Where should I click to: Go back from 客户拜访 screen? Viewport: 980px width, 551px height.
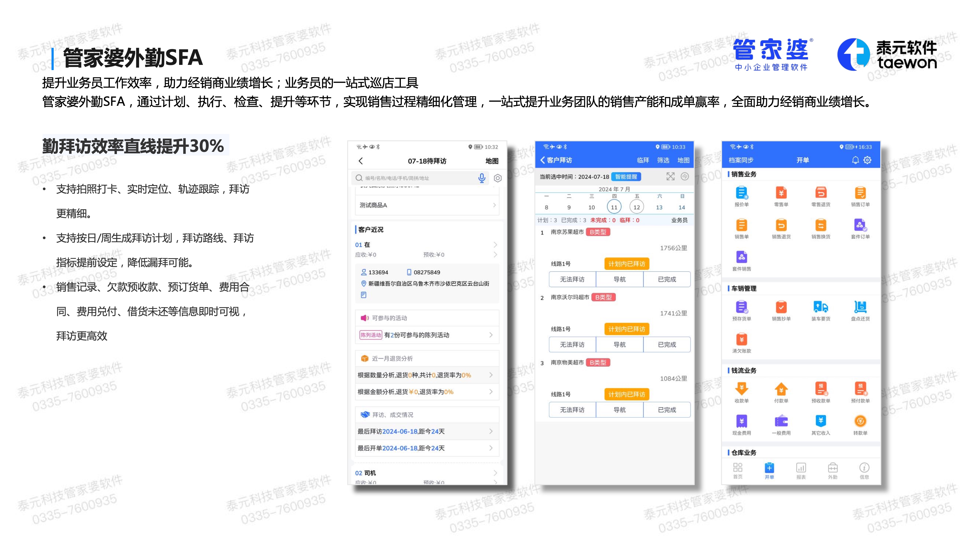(x=542, y=160)
